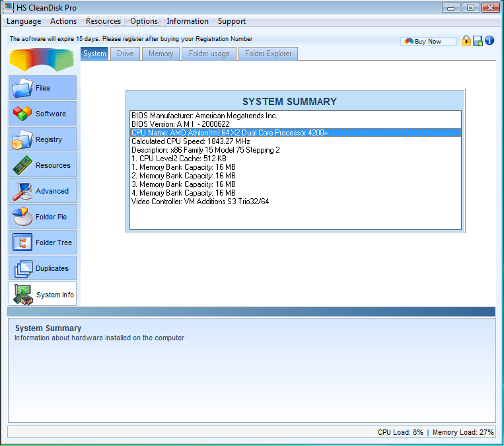The image size is (504, 446).
Task: Select the 1. Memory Bank Capacity row
Action: (x=295, y=167)
